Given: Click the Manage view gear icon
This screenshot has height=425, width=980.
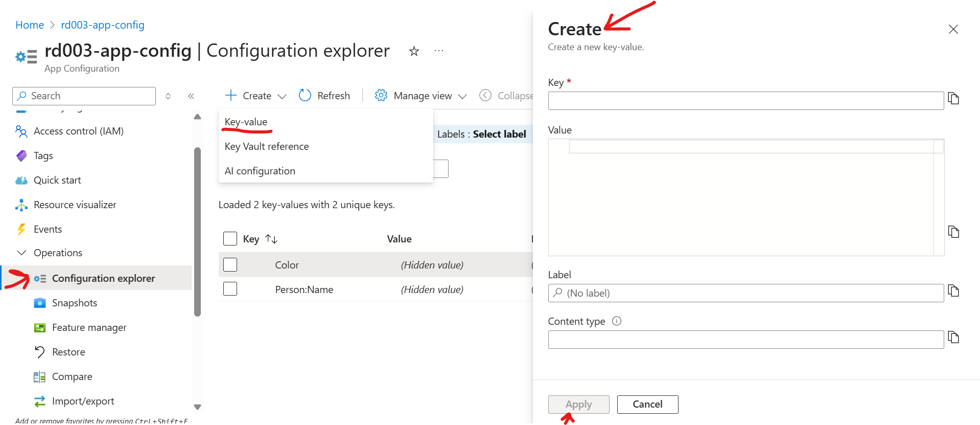Looking at the screenshot, I should point(381,96).
